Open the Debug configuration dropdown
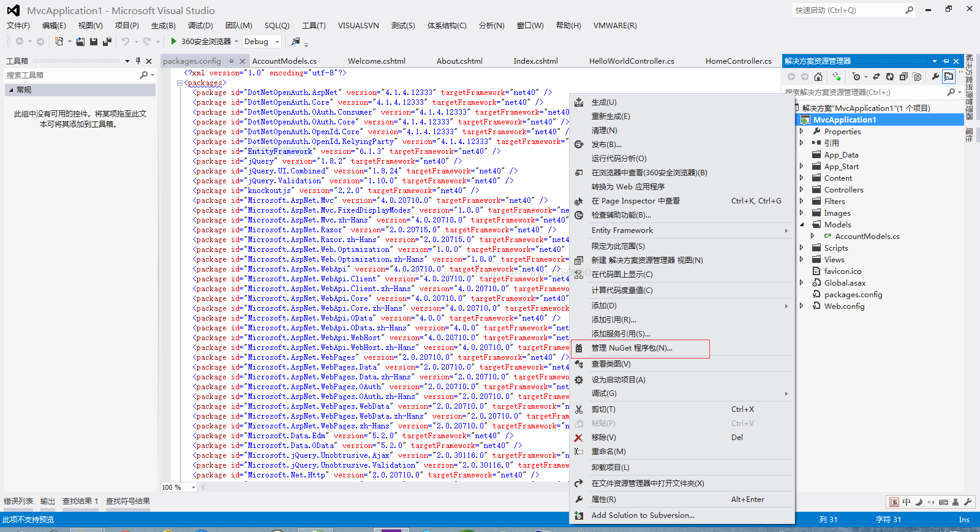Screen dimensions: 980x532 click(277, 42)
